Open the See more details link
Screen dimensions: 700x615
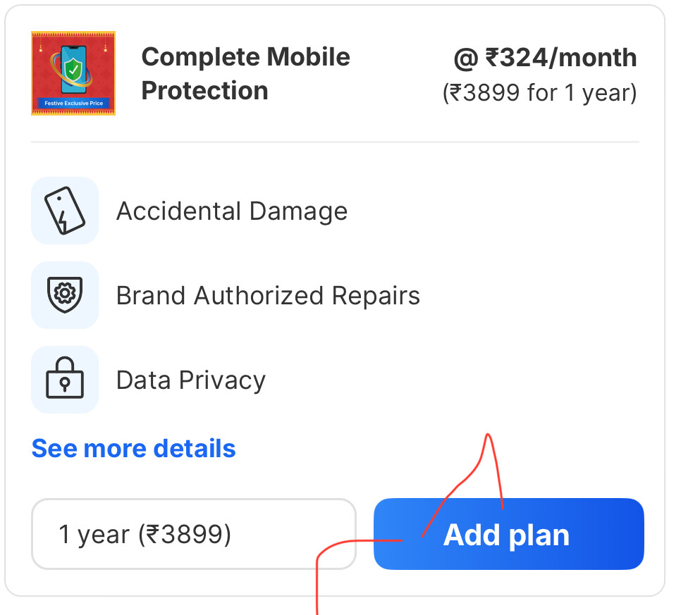[134, 448]
